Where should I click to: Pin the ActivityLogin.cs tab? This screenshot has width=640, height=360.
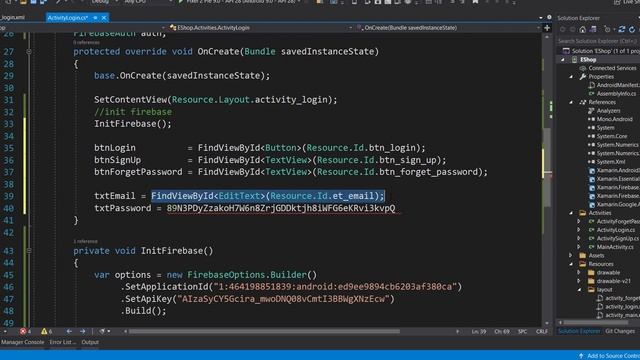[x=95, y=18]
